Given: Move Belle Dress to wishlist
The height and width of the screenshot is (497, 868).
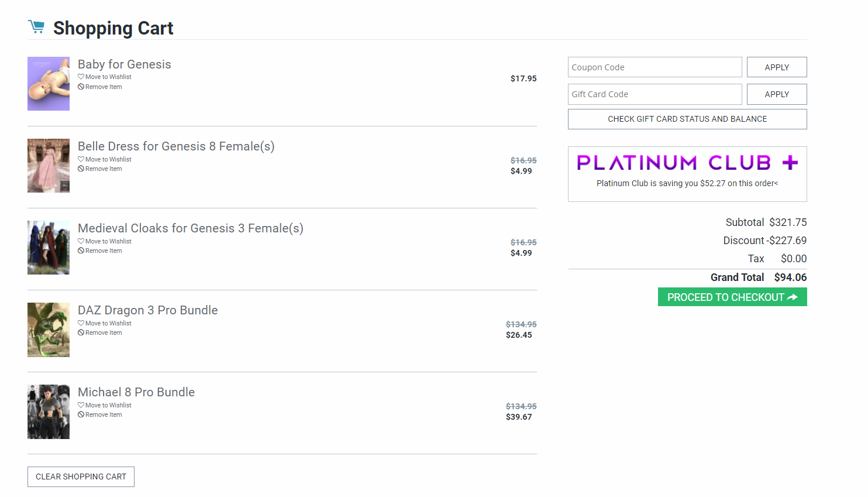Looking at the screenshot, I should (108, 159).
